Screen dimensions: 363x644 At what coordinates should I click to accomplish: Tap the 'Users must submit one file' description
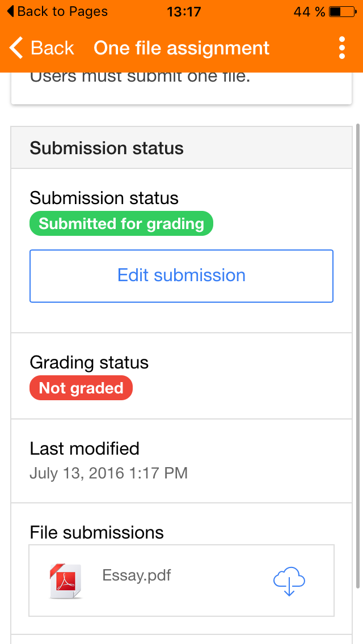(x=140, y=78)
